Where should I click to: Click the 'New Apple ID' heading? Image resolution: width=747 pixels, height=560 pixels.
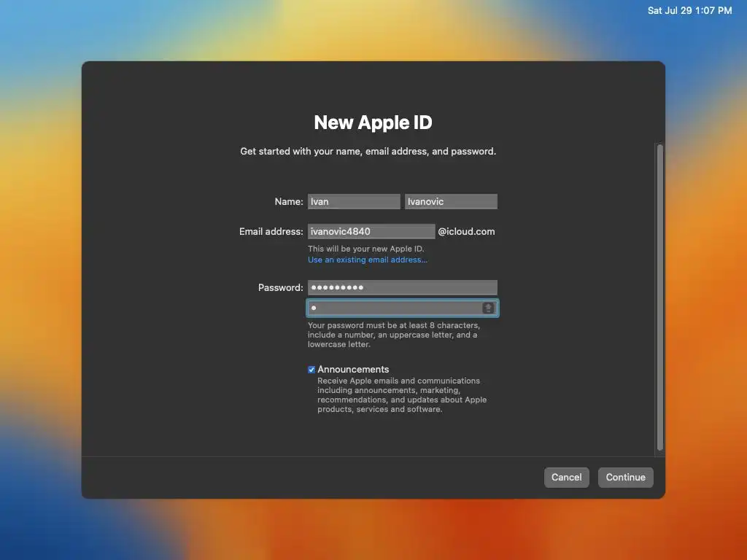[x=373, y=122]
